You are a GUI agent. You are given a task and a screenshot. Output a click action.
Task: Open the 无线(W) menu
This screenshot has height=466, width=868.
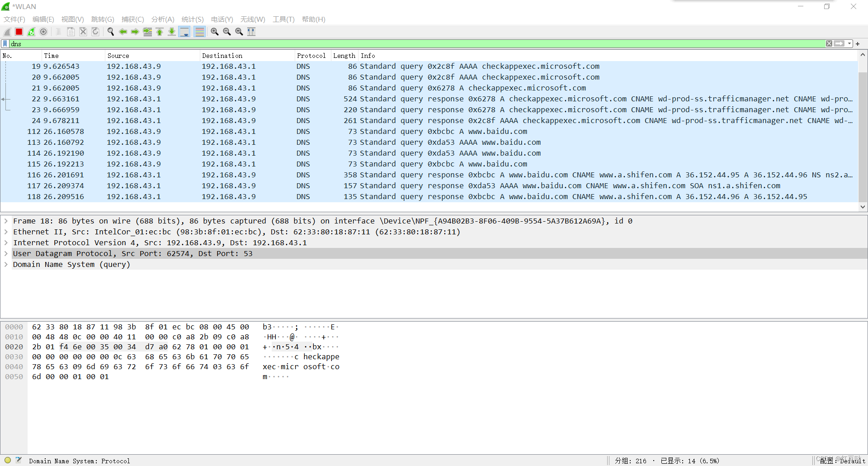coord(253,19)
